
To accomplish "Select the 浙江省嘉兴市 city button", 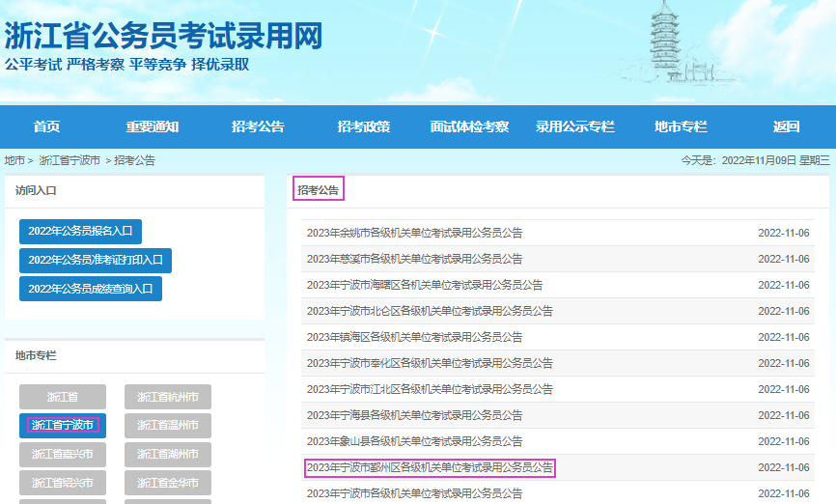I will (x=63, y=454).
